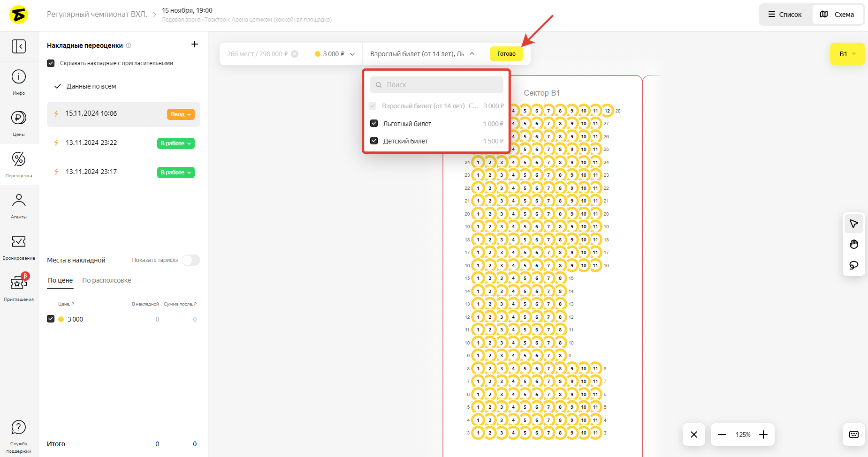Select the hand pan tool
Viewport: 868px width, 457px height.
tap(853, 244)
